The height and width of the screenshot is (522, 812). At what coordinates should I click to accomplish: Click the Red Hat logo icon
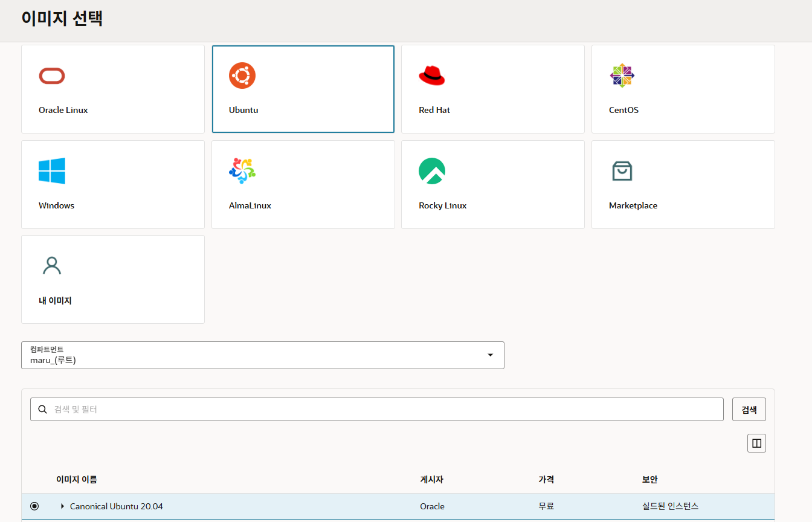coord(431,76)
